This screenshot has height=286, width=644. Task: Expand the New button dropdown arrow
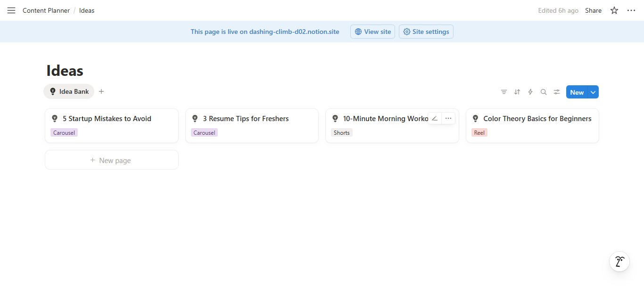[x=593, y=92]
